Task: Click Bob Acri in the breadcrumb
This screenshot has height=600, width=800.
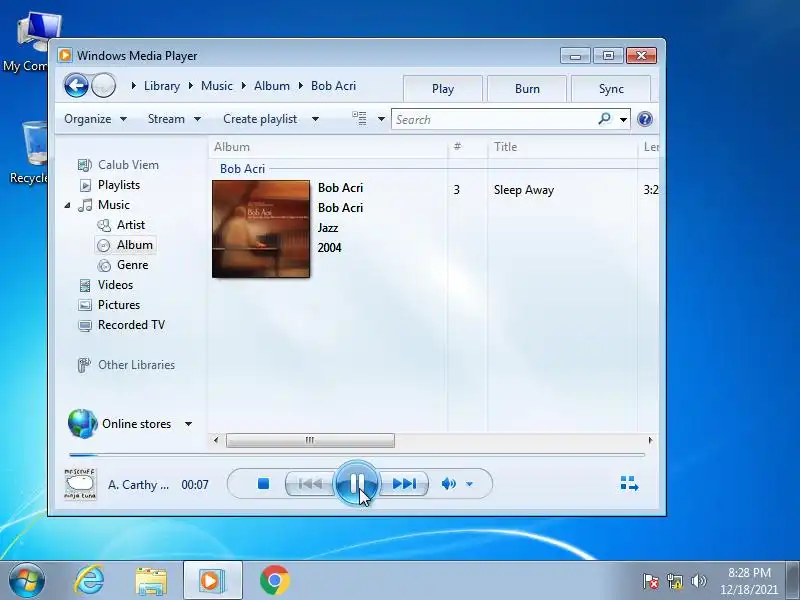Action: pyautogui.click(x=333, y=86)
